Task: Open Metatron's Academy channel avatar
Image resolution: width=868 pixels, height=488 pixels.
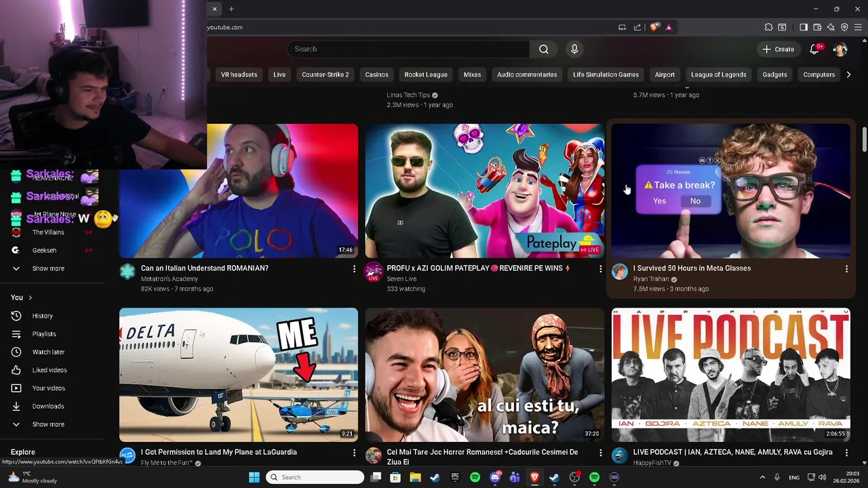Action: coord(127,272)
